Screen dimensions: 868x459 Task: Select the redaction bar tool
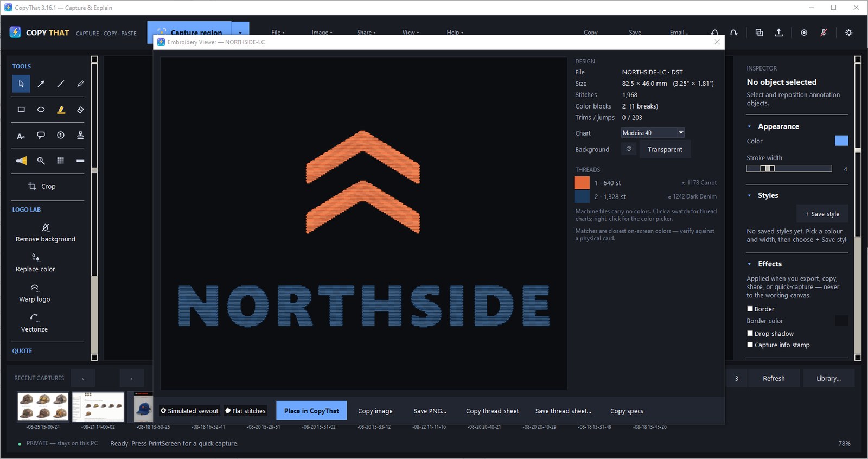click(80, 161)
